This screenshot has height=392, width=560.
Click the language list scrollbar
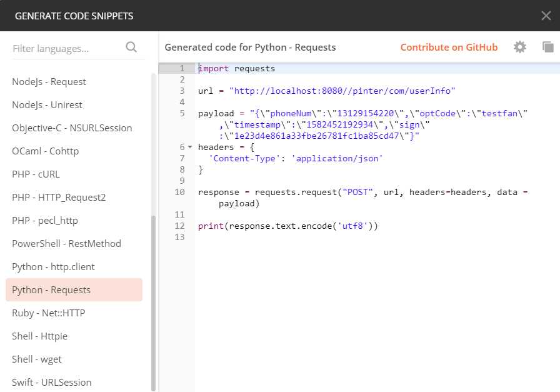154,304
